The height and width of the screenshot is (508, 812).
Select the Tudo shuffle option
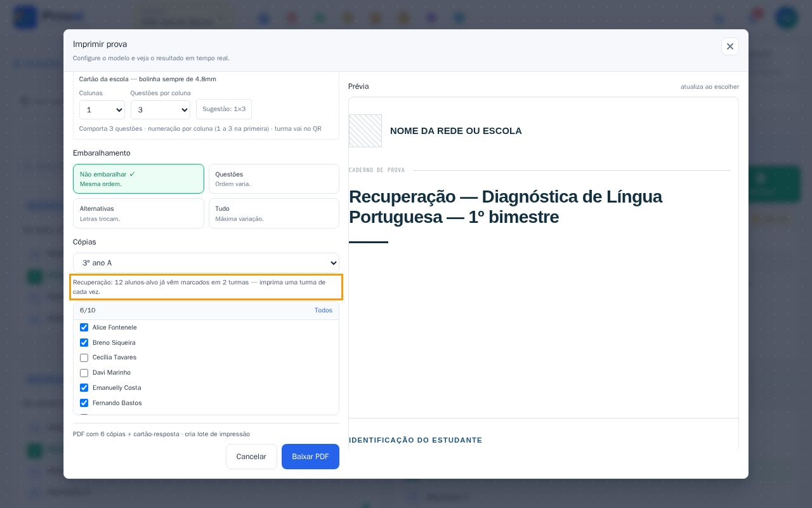tap(274, 213)
